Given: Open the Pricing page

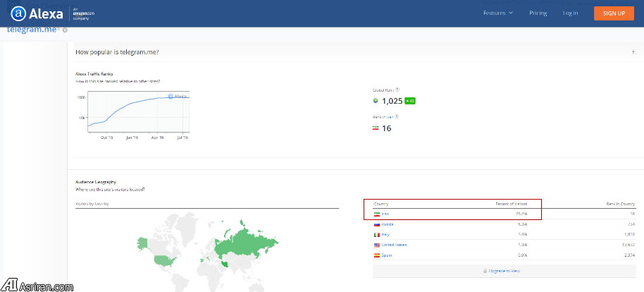Looking at the screenshot, I should [x=538, y=13].
